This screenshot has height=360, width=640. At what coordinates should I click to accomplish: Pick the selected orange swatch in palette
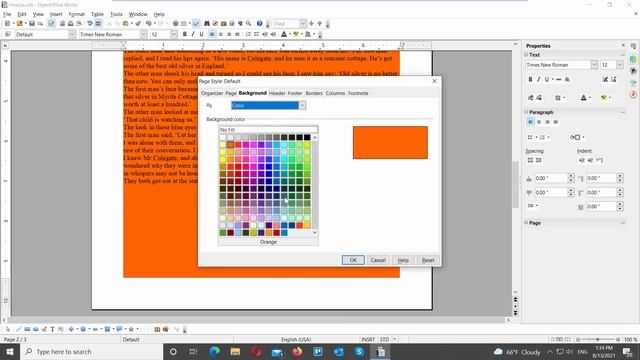coord(230,144)
